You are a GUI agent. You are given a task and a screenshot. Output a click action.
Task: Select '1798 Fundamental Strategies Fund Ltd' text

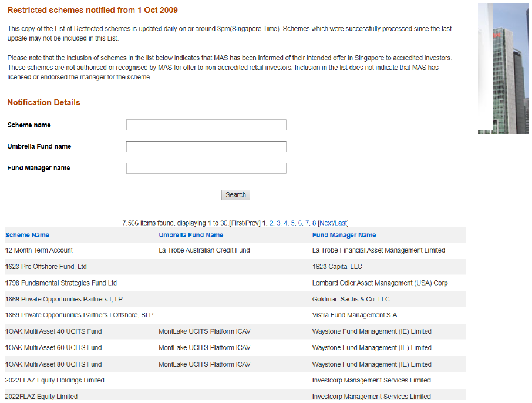coord(61,283)
